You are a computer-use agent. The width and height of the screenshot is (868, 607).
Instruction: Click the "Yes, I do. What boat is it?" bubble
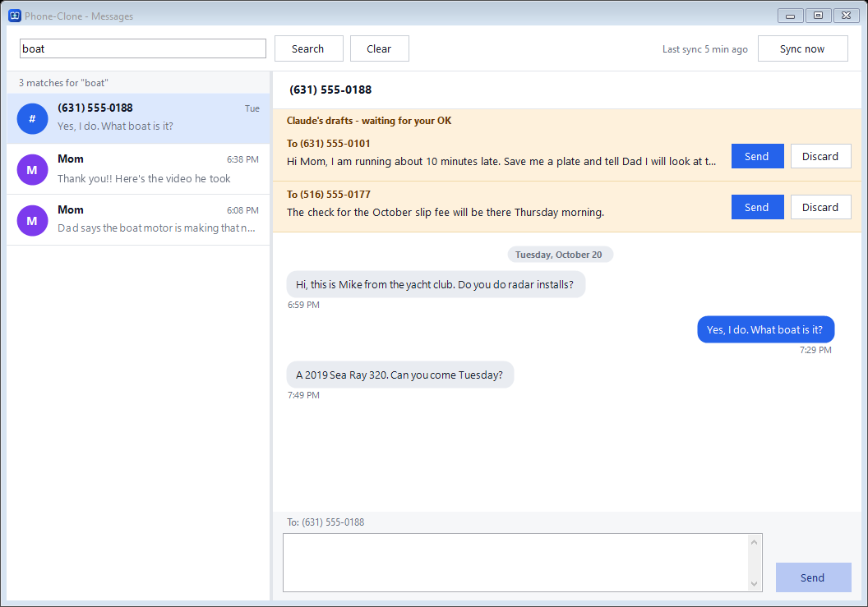(x=765, y=329)
